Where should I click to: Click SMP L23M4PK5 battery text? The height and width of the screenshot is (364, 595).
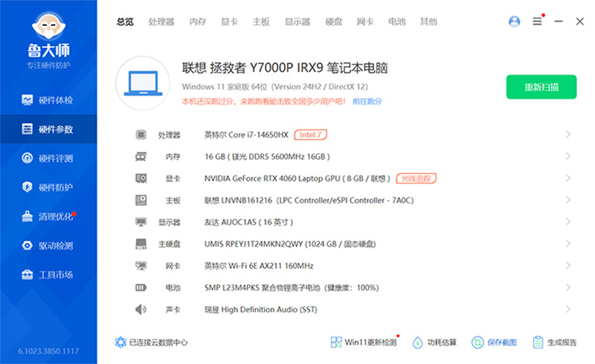coord(292,287)
